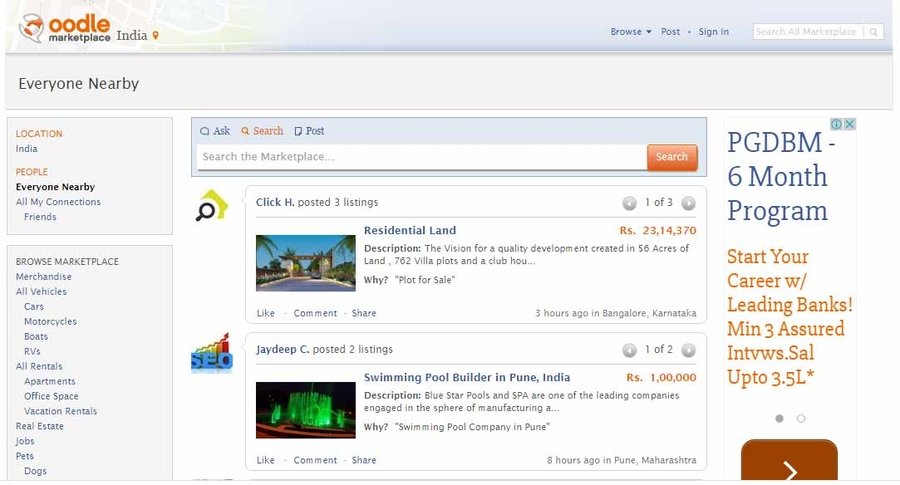Switch to the Post tab

tap(309, 131)
